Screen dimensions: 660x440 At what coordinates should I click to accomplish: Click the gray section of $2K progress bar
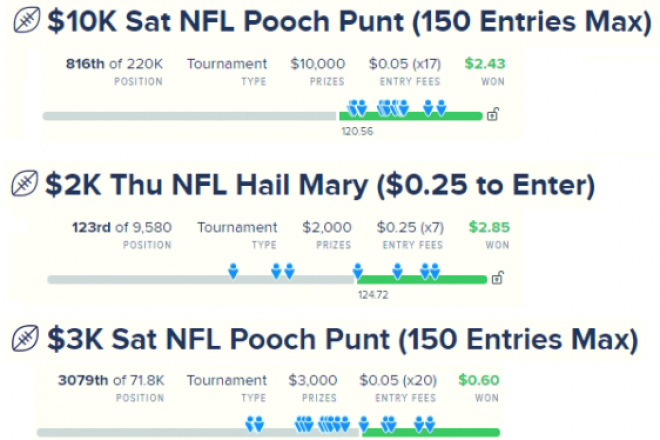click(202, 280)
